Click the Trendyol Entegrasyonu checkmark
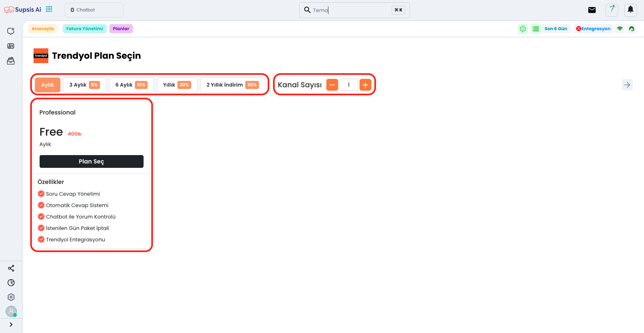 tap(41, 239)
